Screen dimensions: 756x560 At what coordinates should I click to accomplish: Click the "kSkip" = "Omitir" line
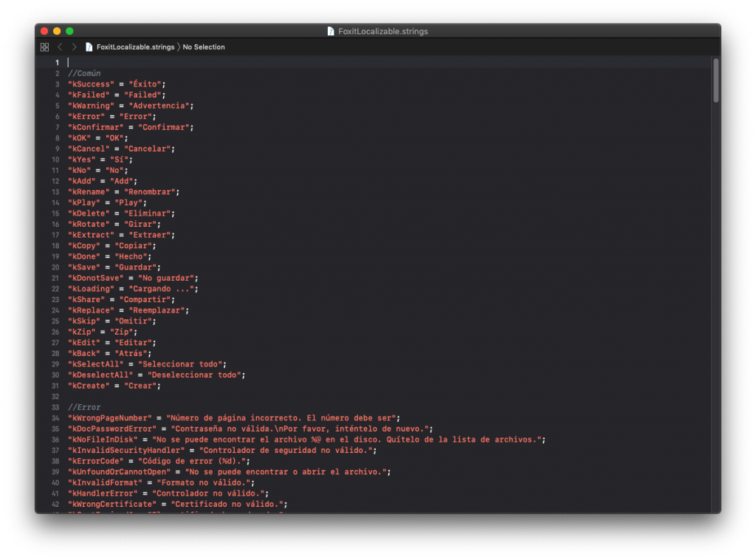pyautogui.click(x=112, y=321)
